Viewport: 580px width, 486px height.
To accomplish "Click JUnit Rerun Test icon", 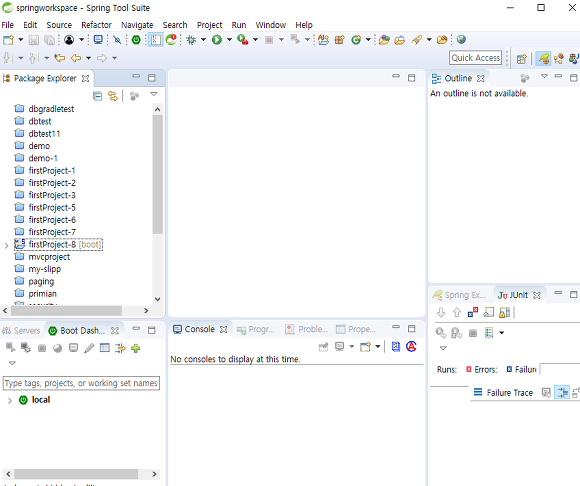I will (441, 333).
